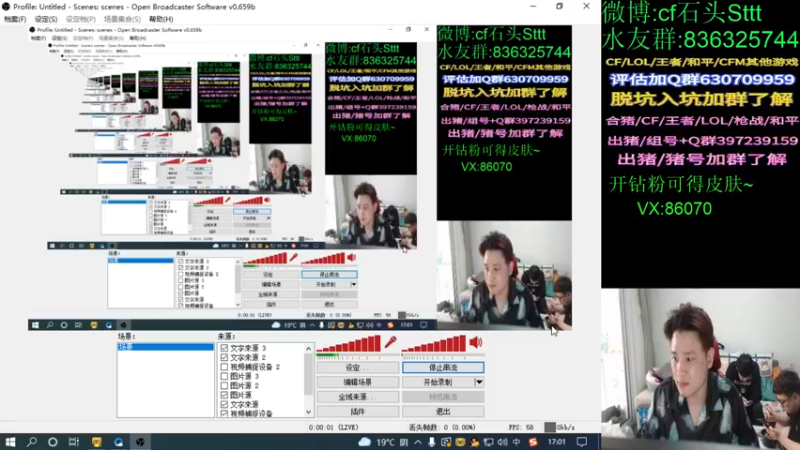
Task: Enable 图片源 2 in main sources list
Action: point(224,385)
